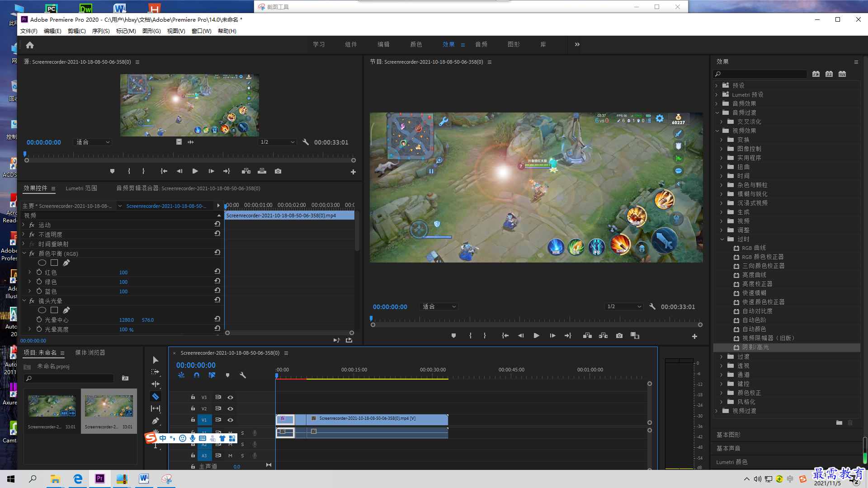
Task: Click Source monitor export frame camera
Action: tap(278, 171)
